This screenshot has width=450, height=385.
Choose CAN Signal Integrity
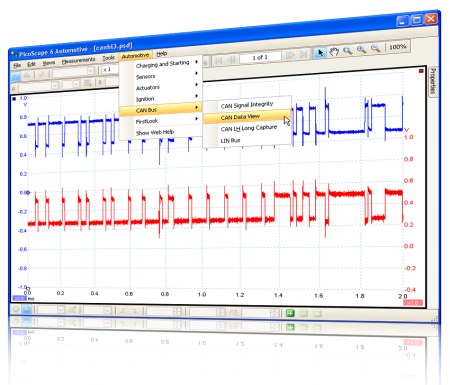coord(247,105)
